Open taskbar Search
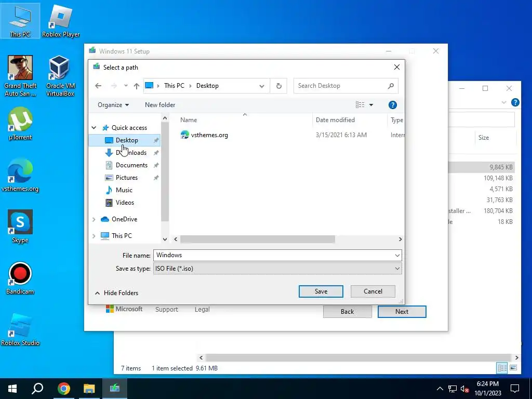This screenshot has height=399, width=532. tap(37, 388)
